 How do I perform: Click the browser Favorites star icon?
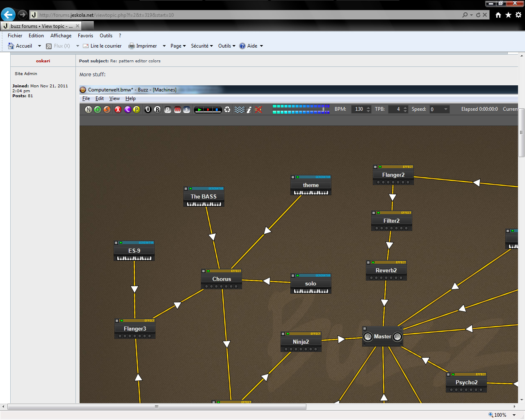(x=508, y=15)
